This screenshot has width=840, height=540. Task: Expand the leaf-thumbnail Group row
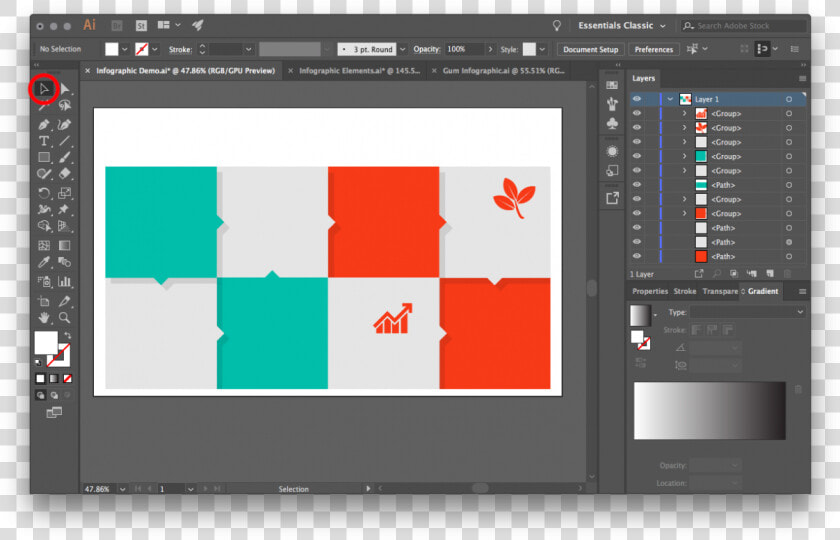tap(684, 128)
